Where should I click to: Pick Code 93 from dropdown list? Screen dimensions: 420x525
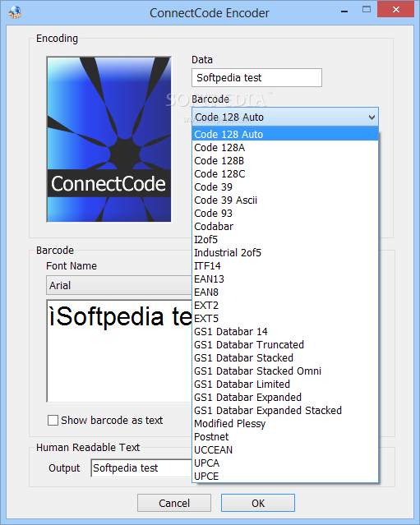pos(285,213)
